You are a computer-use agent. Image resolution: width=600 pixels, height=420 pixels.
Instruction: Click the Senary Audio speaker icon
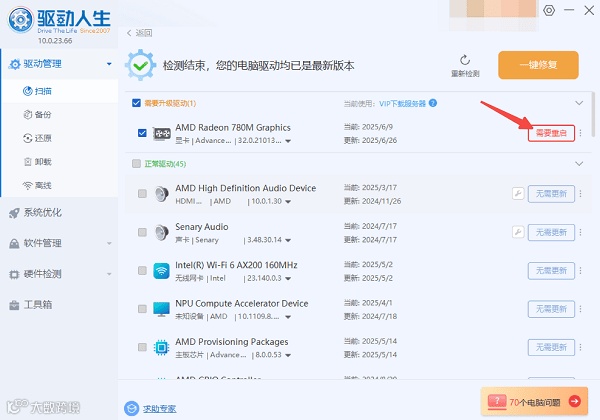[161, 232]
